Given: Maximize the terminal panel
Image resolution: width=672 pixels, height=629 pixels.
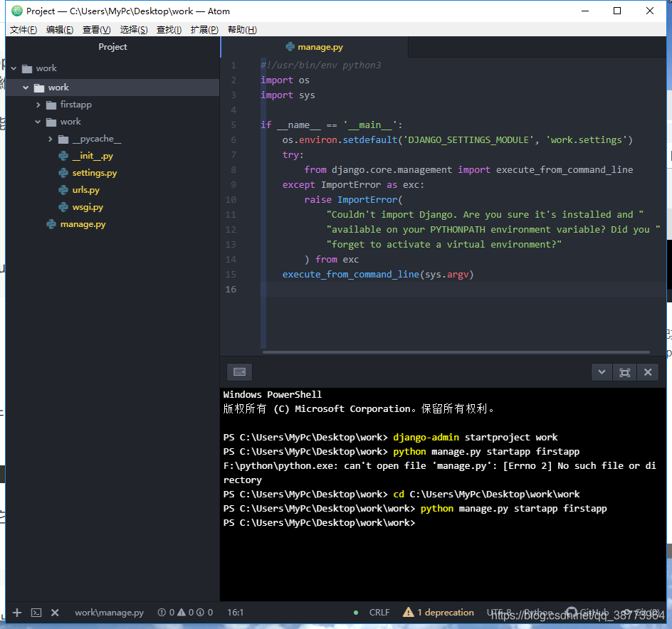Looking at the screenshot, I should pos(625,372).
